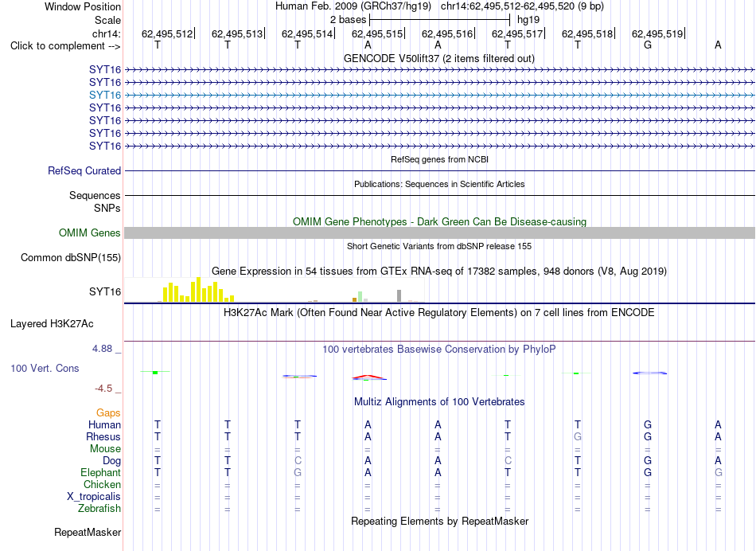Click the GTEx Gene Expression track title
The width and height of the screenshot is (756, 551).
[439, 272]
